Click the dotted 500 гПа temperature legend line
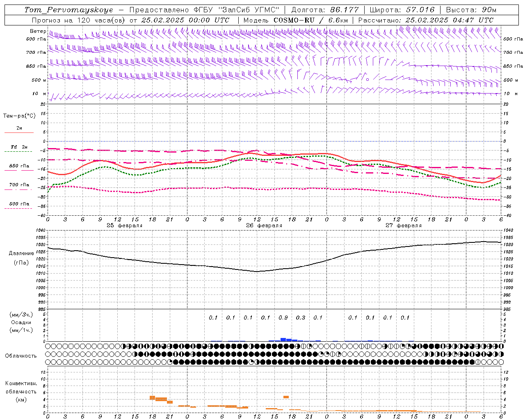 coord(18,209)
